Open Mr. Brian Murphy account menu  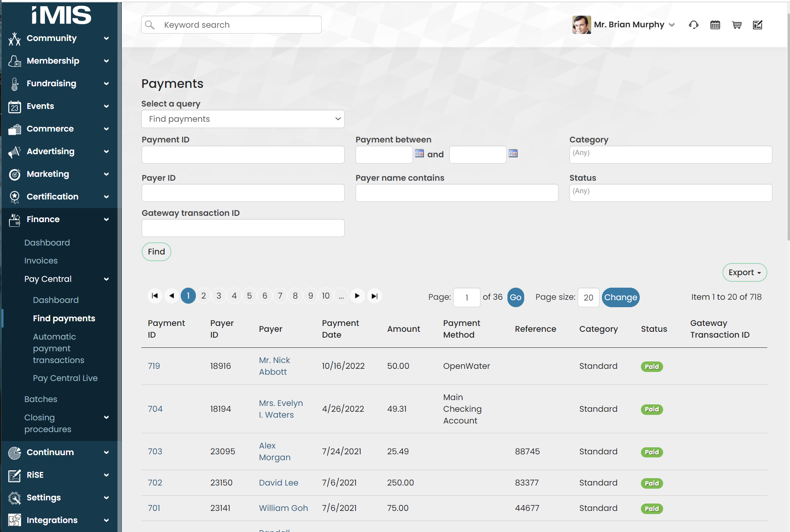[x=628, y=25]
